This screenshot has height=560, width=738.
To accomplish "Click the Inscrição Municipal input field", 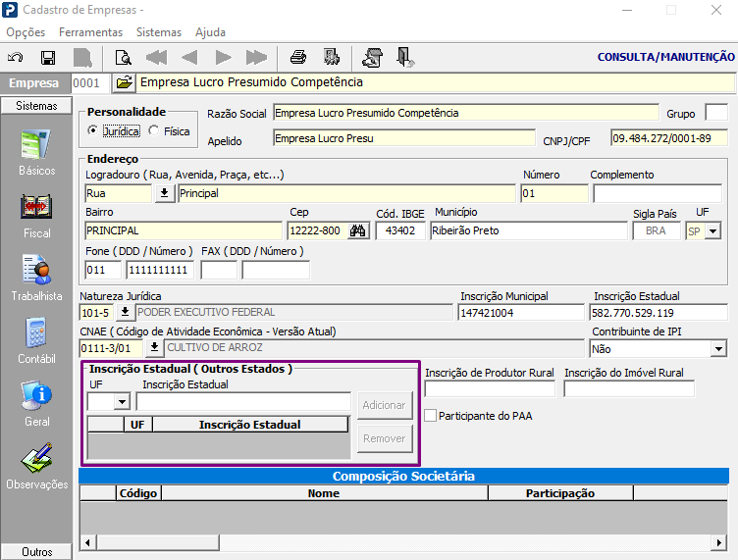I will coord(519,313).
